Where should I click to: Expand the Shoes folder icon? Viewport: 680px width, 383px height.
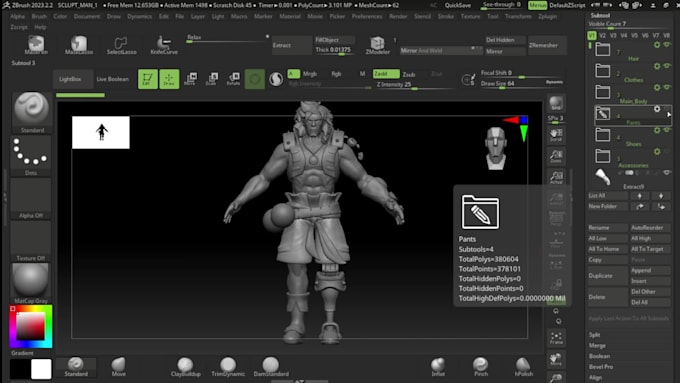click(x=602, y=135)
